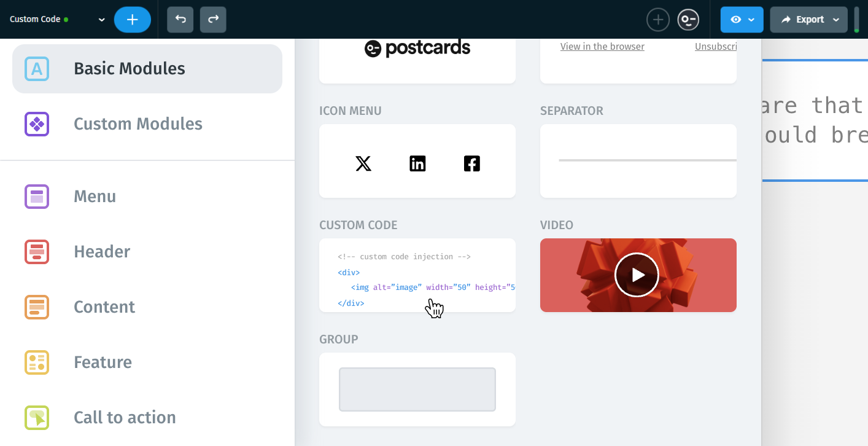Viewport: 868px width, 446px height.
Task: Click the CUSTOM CODE section label
Action: 358,225
